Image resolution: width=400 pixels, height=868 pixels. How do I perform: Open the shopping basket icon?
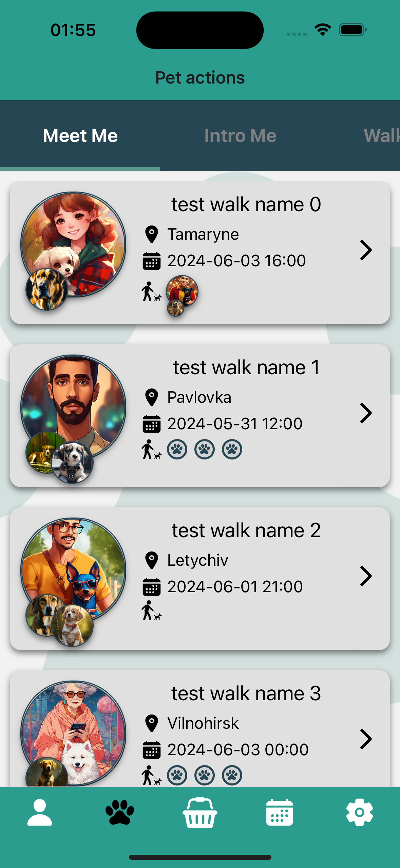coord(200,812)
